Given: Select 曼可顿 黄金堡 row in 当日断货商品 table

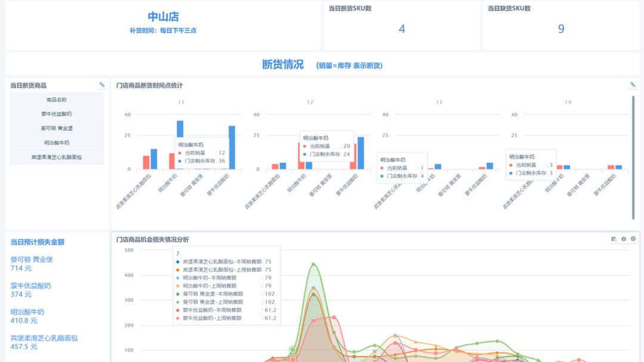Looking at the screenshot, I should pos(57,128).
